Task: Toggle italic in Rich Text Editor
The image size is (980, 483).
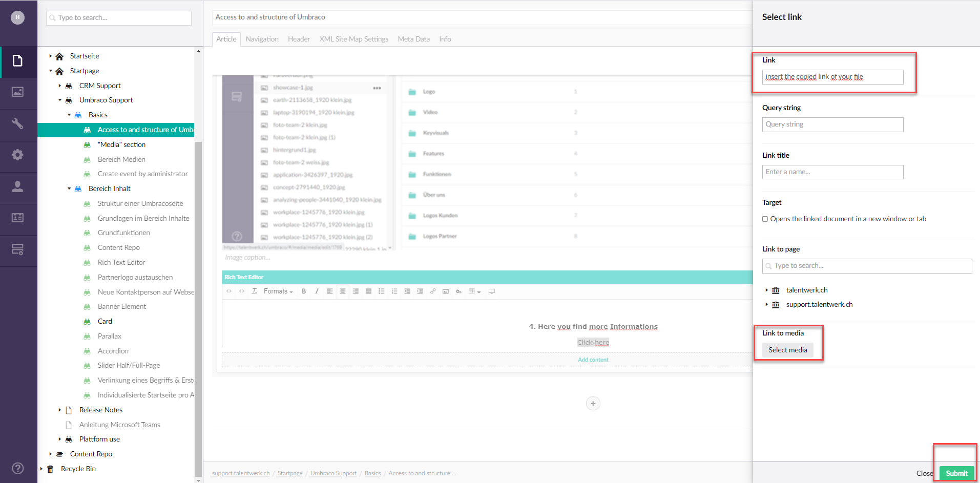Action: pyautogui.click(x=317, y=291)
